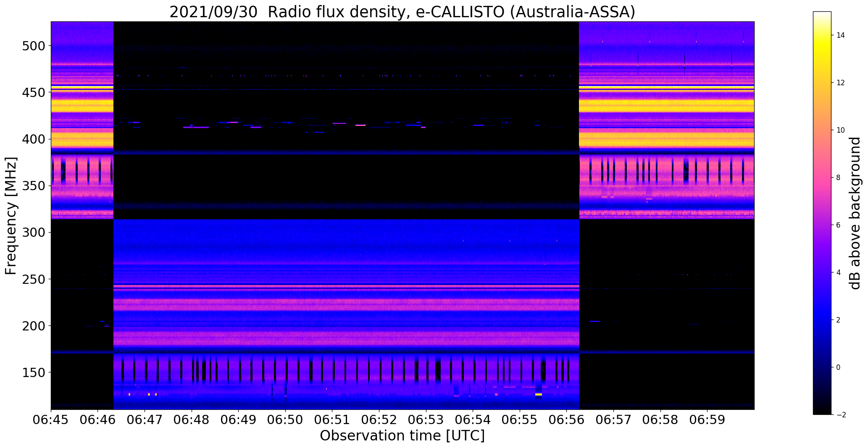Click the 450 frequency tick label

coord(33,92)
